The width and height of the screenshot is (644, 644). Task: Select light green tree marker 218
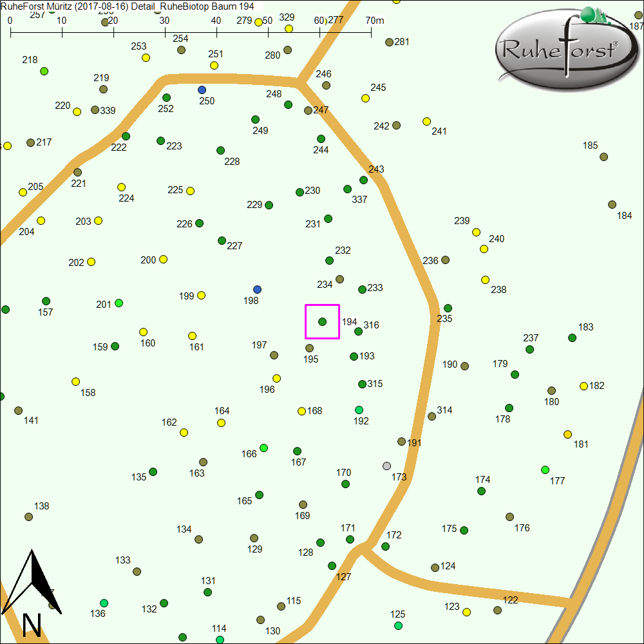44,71
